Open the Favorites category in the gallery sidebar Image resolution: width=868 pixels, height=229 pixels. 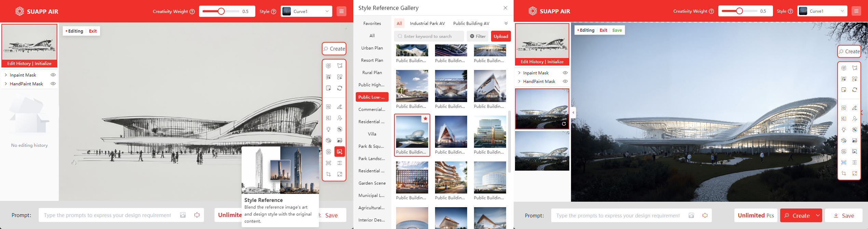click(372, 23)
